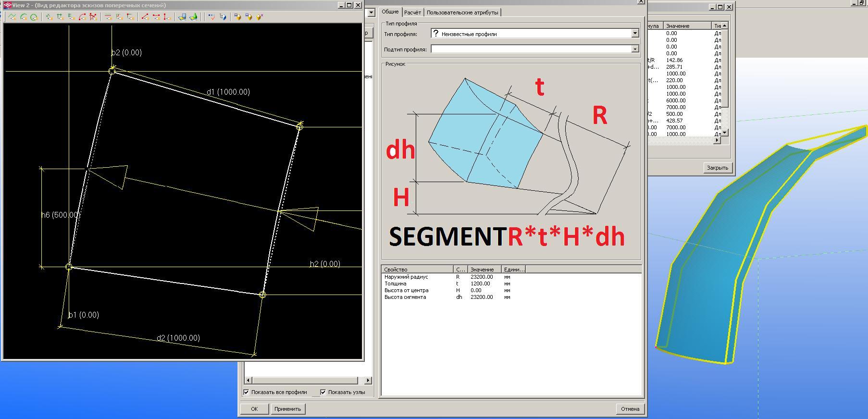Select the sketch circle tool

tap(34, 17)
